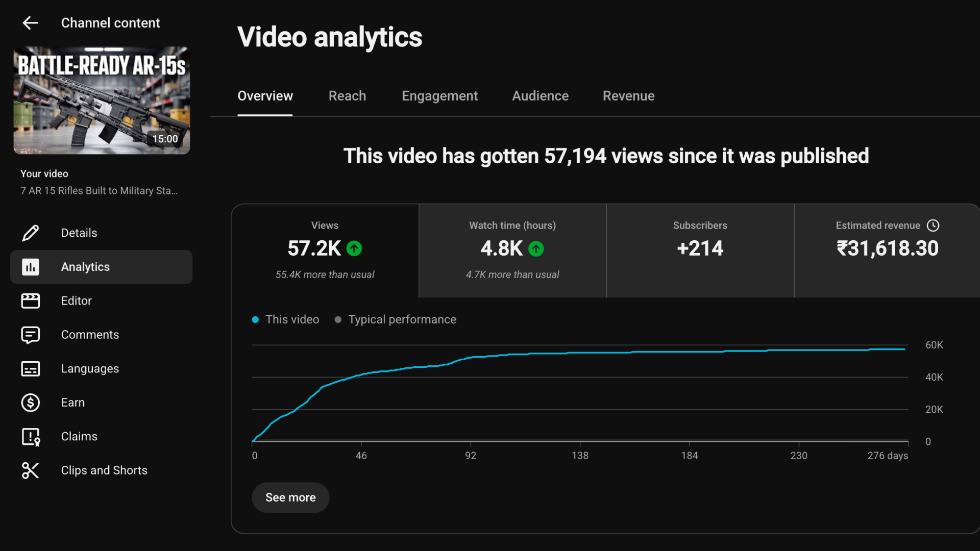Screen dimensions: 980x551
Task: Click the Channel content heading link
Action: coord(110,23)
